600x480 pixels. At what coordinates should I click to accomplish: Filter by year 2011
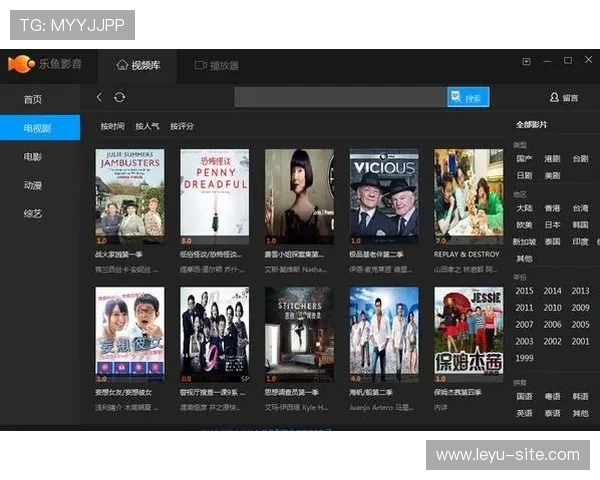coord(524,308)
